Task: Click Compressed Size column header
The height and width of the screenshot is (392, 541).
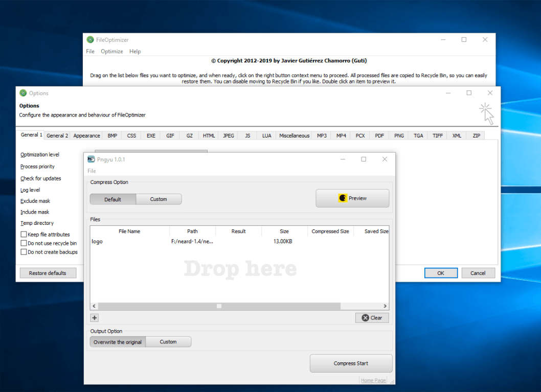Action: (x=330, y=232)
